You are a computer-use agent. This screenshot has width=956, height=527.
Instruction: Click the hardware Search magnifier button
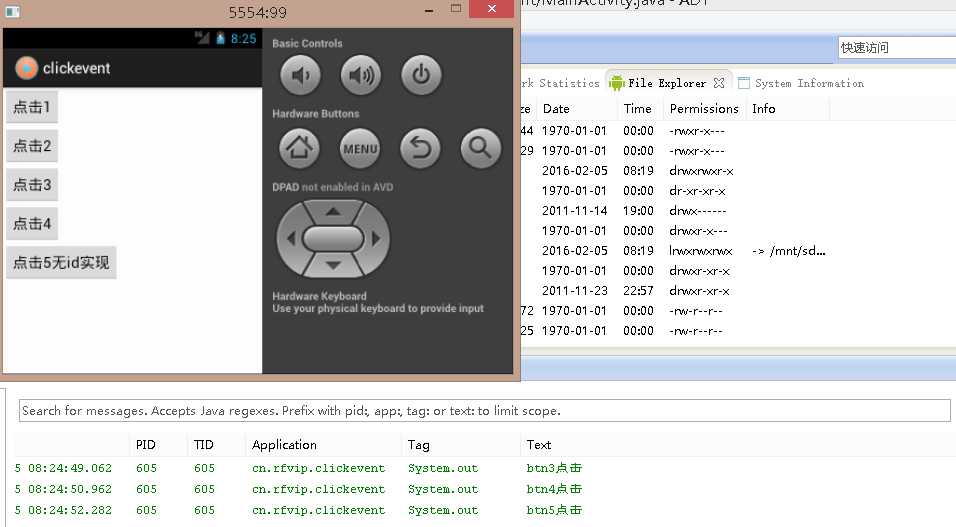pos(480,148)
